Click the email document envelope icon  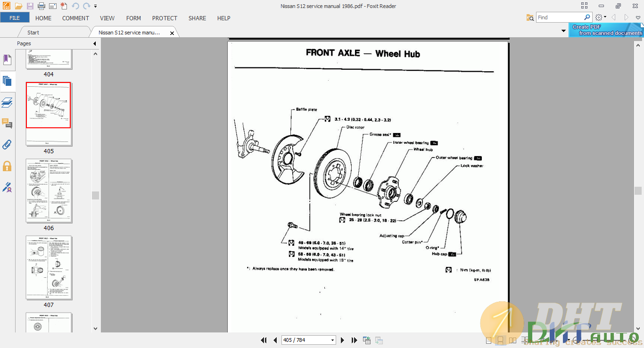tap(52, 6)
